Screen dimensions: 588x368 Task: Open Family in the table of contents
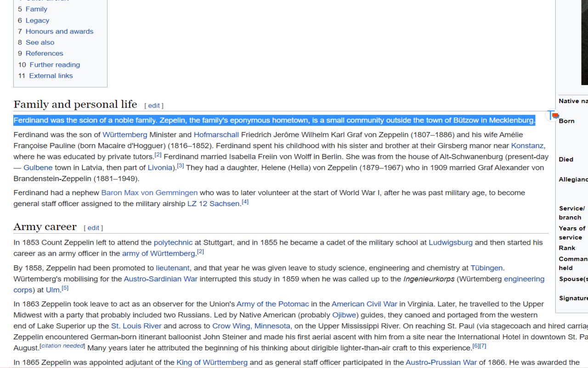point(36,9)
